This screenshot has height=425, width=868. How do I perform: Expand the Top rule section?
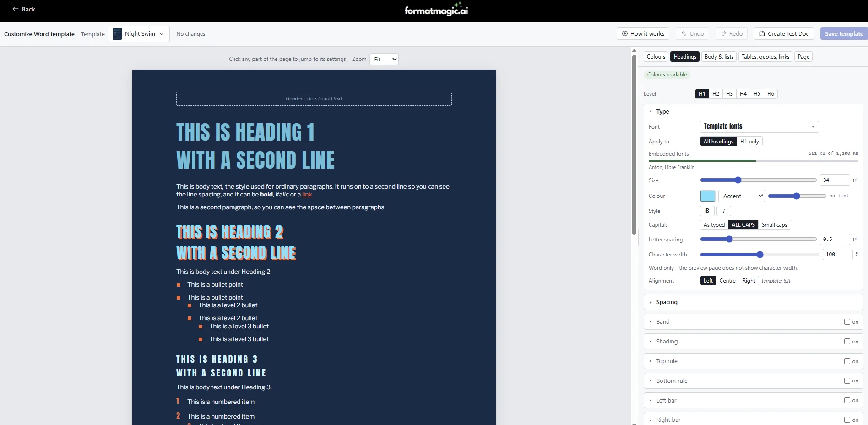pyautogui.click(x=667, y=361)
